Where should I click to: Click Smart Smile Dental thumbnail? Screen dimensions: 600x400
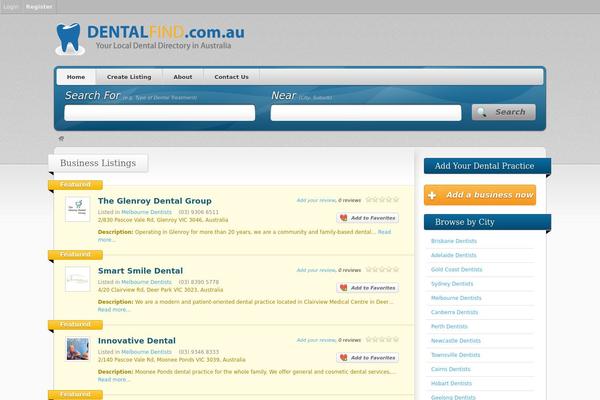point(78,279)
